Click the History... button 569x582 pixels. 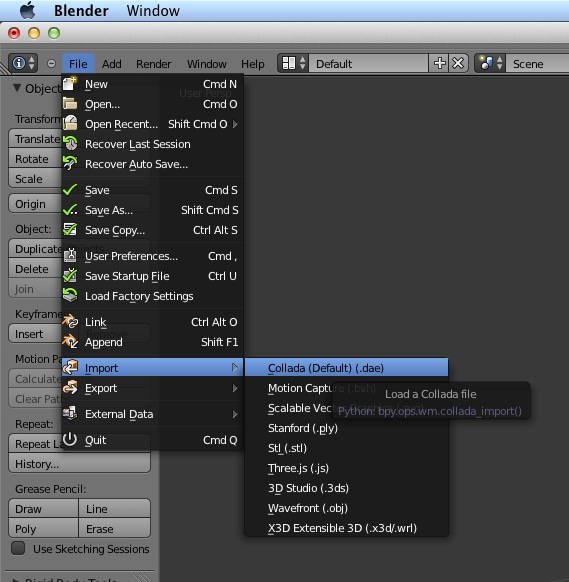(79, 464)
